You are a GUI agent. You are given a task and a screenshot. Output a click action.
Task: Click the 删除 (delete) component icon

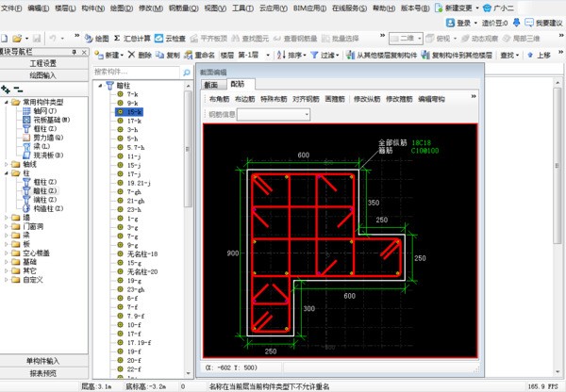click(x=139, y=56)
